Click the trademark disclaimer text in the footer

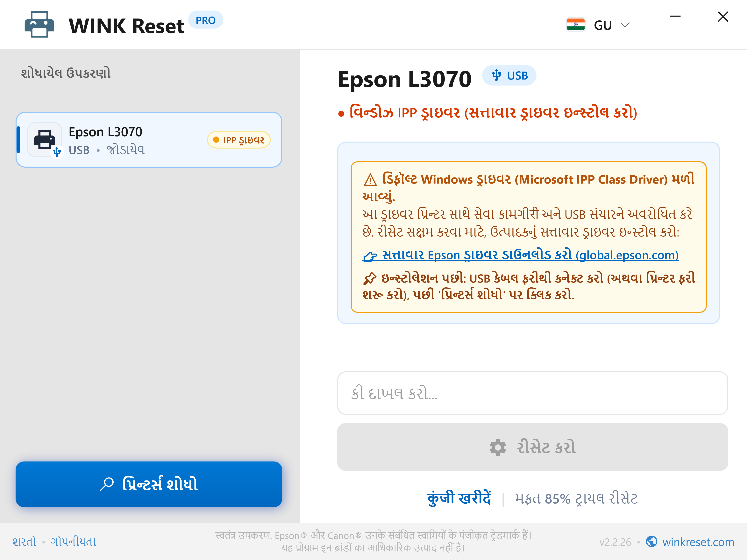pos(373,542)
